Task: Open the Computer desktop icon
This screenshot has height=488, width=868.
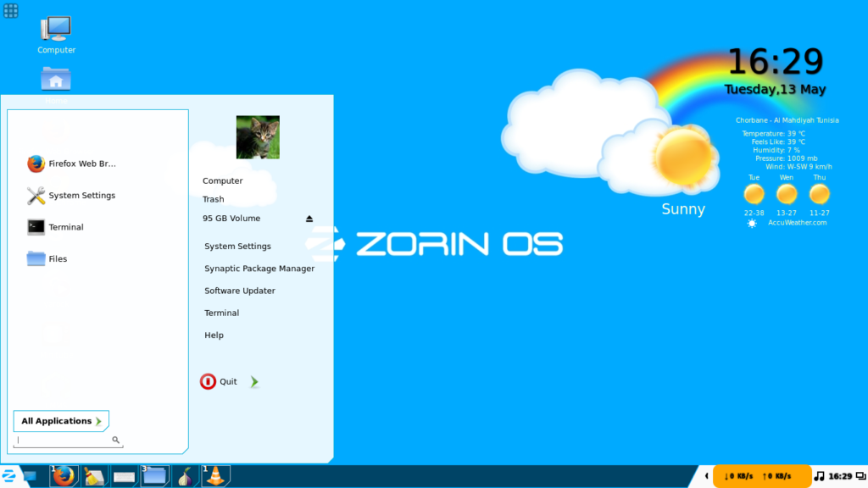Action: coord(56,30)
